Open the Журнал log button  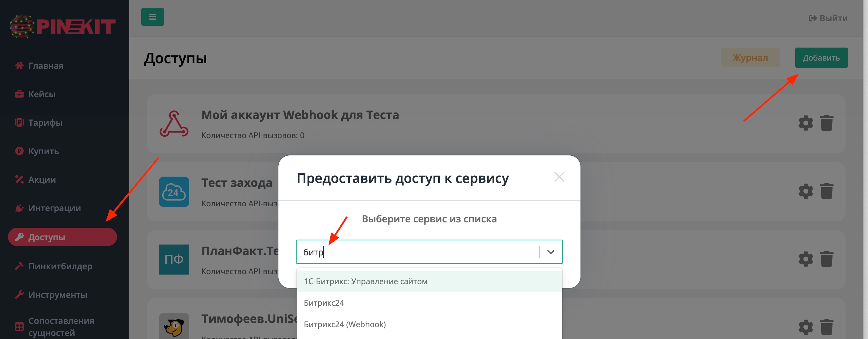click(x=750, y=58)
